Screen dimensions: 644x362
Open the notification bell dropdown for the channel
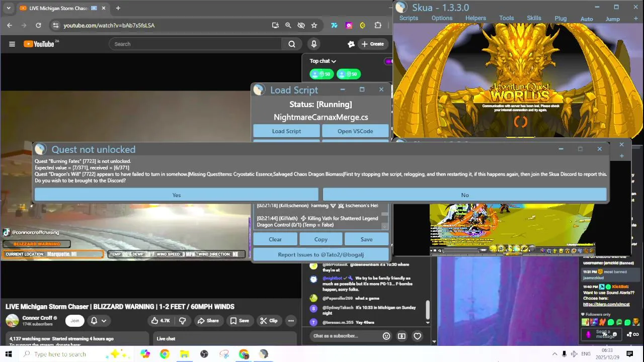point(99,321)
